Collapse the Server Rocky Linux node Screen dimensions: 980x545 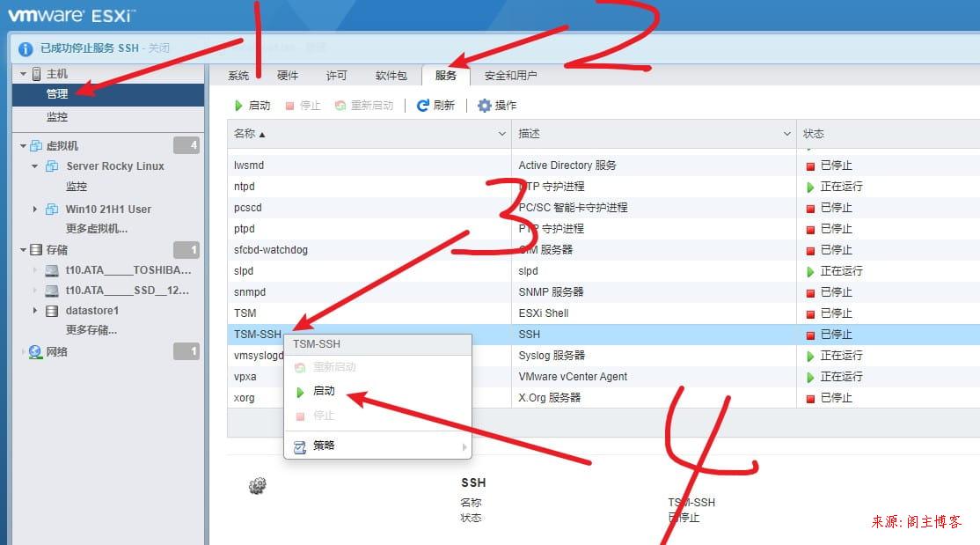35,166
